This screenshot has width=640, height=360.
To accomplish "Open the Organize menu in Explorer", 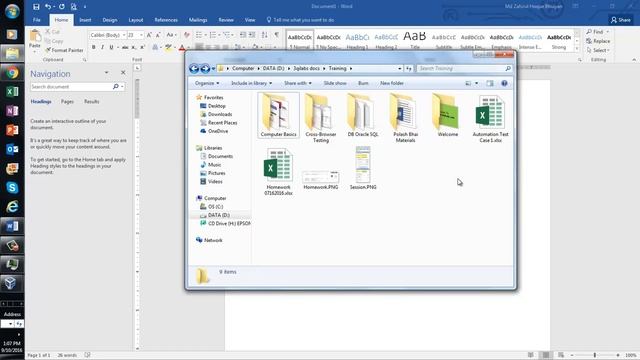I will [x=207, y=83].
